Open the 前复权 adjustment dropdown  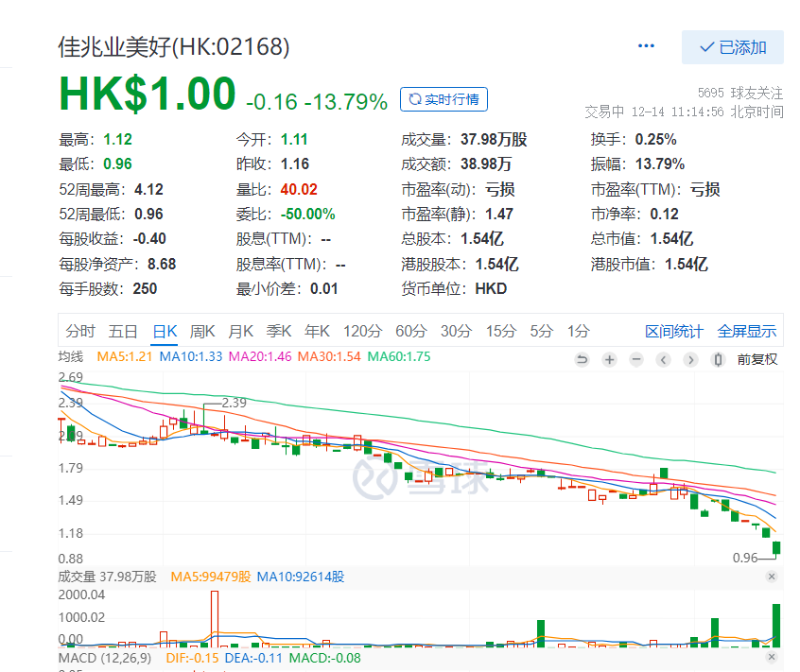coord(757,360)
